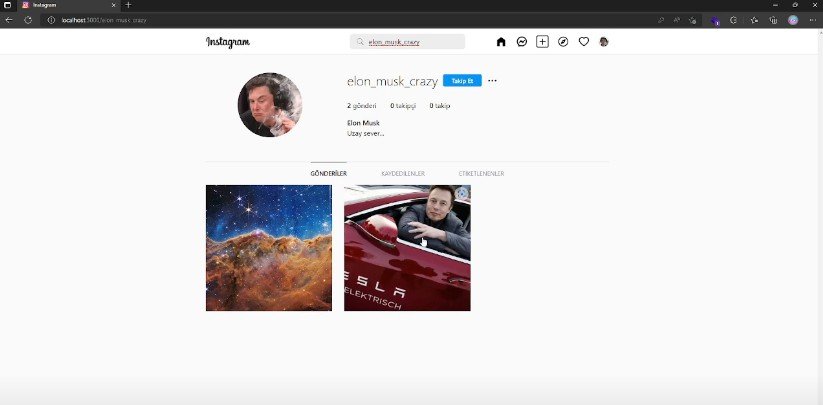Image resolution: width=823 pixels, height=405 pixels.
Task: Select the Instagram browser tab
Action: pyautogui.click(x=68, y=5)
